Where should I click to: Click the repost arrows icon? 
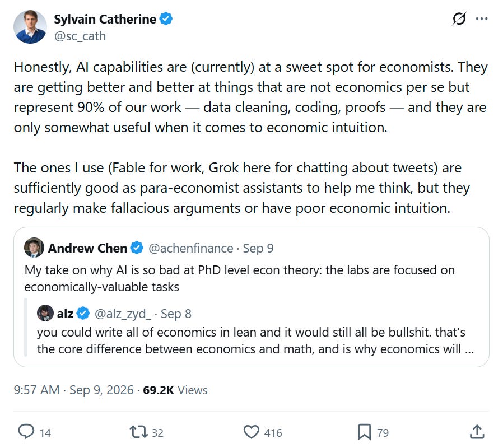138,432
